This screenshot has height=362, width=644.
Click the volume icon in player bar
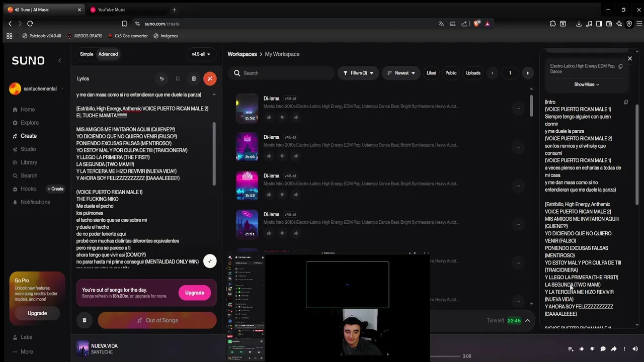635,349
